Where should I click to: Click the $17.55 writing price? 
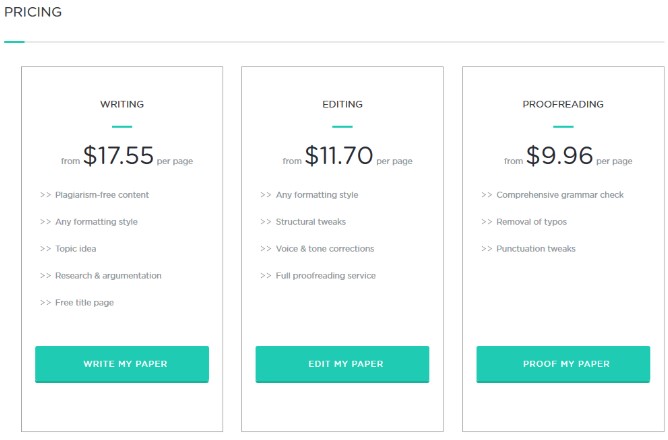(118, 155)
